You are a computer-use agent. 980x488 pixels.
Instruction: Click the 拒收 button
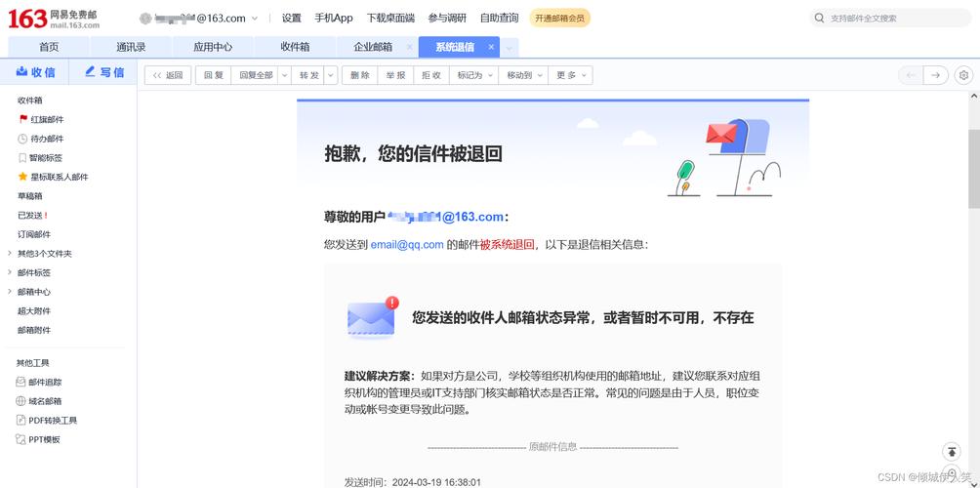[x=431, y=75]
